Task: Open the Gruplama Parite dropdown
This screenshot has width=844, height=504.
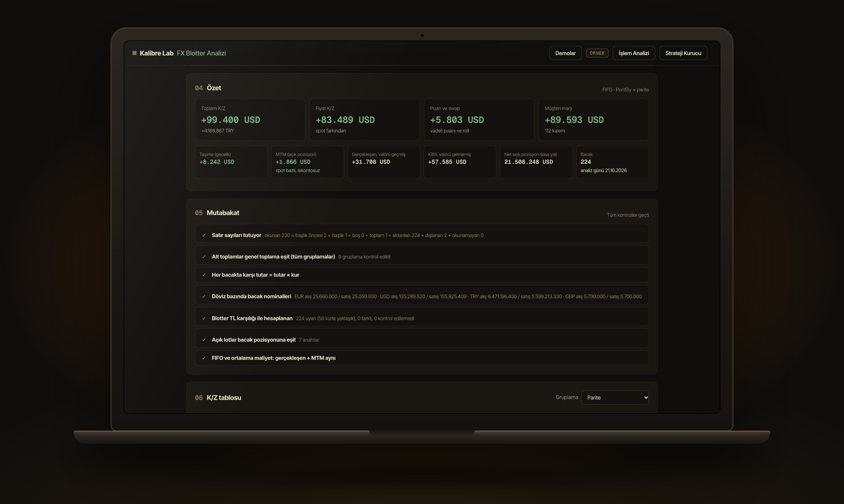Action: coord(615,397)
